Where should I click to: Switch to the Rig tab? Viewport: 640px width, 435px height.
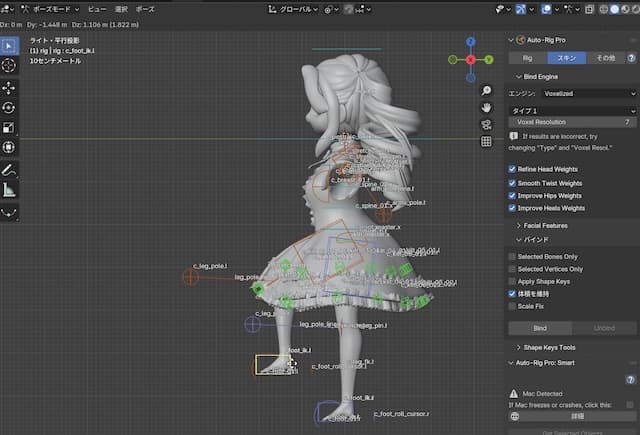point(530,58)
